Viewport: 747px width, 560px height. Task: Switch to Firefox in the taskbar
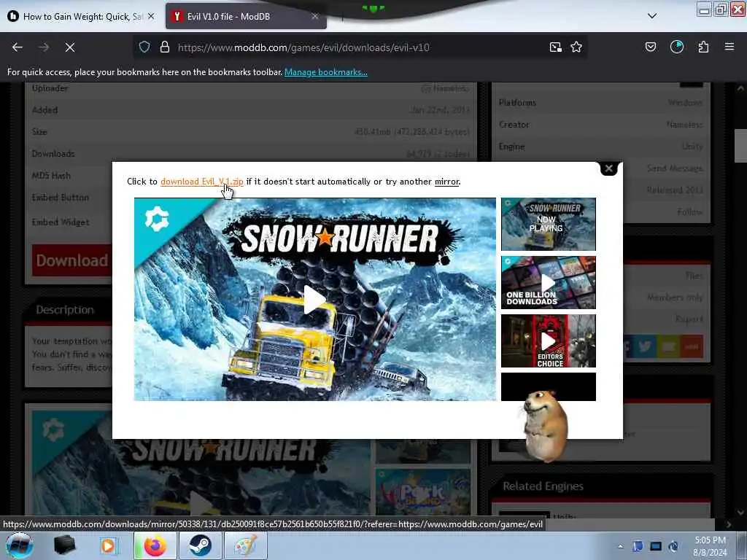click(x=155, y=545)
